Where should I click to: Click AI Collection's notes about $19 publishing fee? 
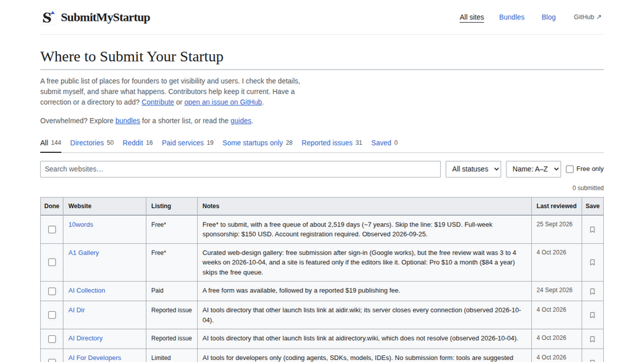301,290
